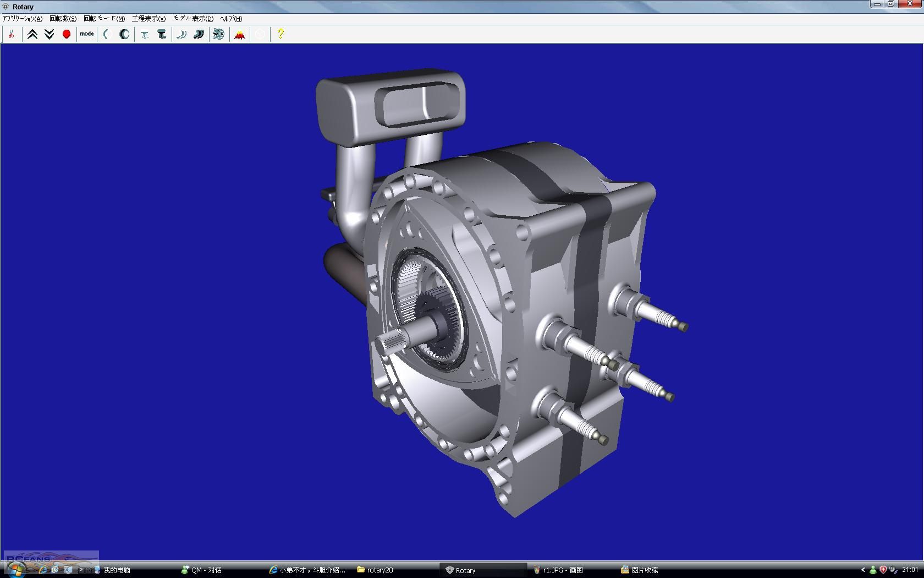Screen dimensions: 924x578
Task: Open help with yellow question mark icon
Action: point(280,34)
